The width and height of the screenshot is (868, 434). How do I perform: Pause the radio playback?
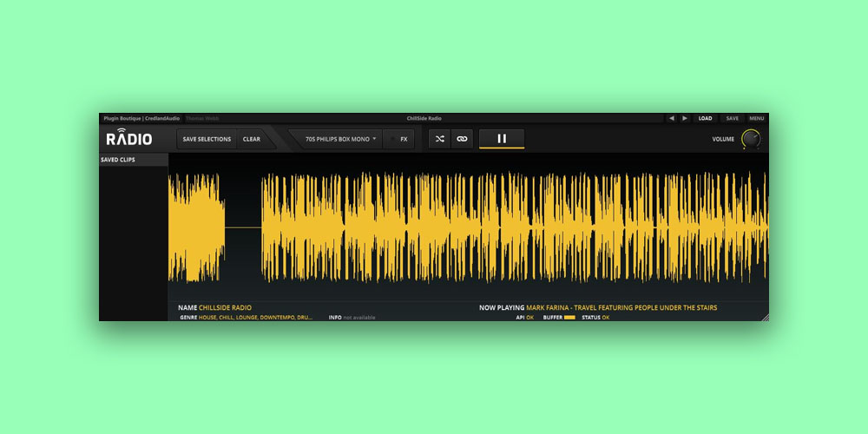point(502,139)
